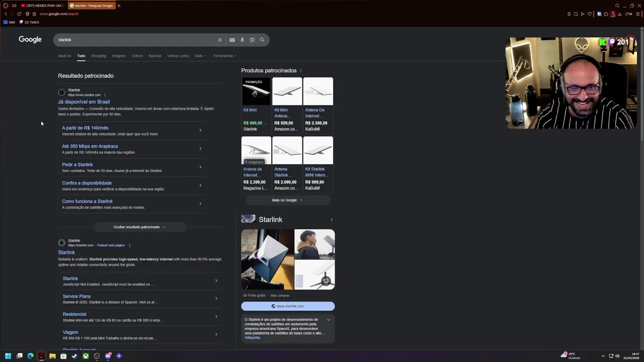Open File Explorer from the taskbar
The image size is (644, 362).
52,356
